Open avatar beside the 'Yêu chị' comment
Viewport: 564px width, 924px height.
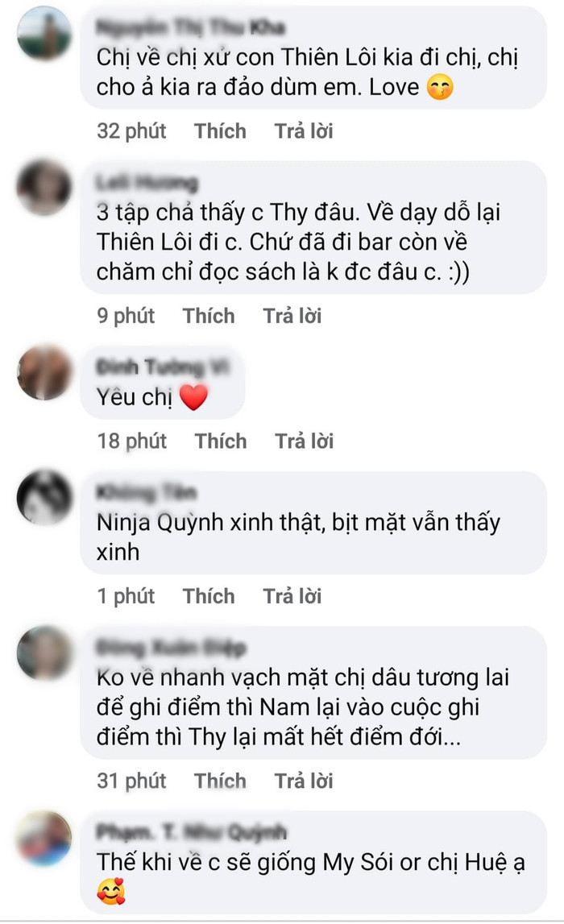[x=44, y=372]
